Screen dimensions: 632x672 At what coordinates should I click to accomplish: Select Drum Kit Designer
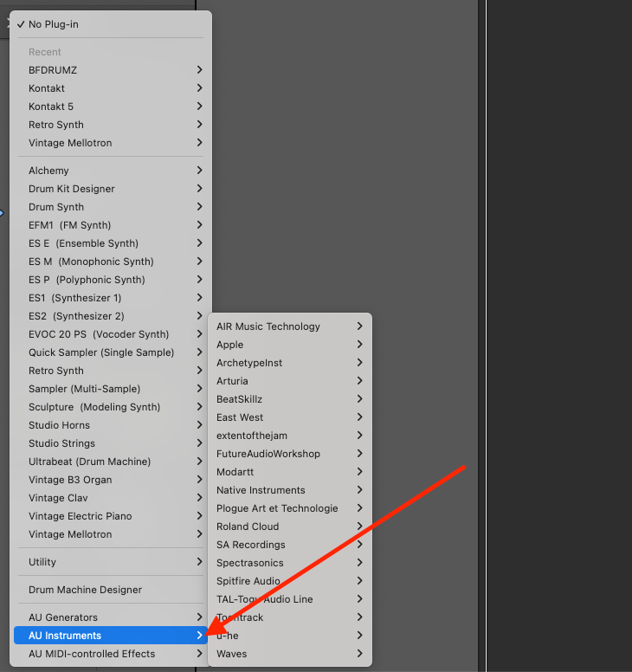click(111, 189)
